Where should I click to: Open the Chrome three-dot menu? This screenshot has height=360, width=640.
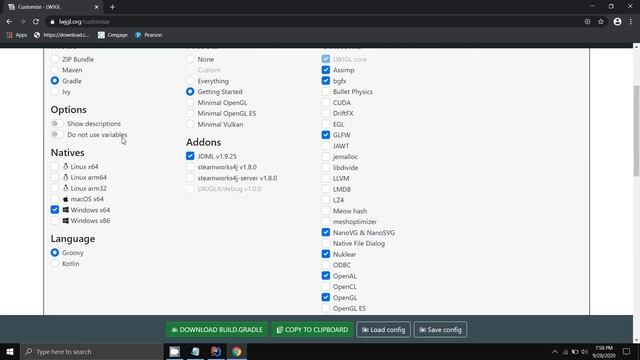[631, 22]
